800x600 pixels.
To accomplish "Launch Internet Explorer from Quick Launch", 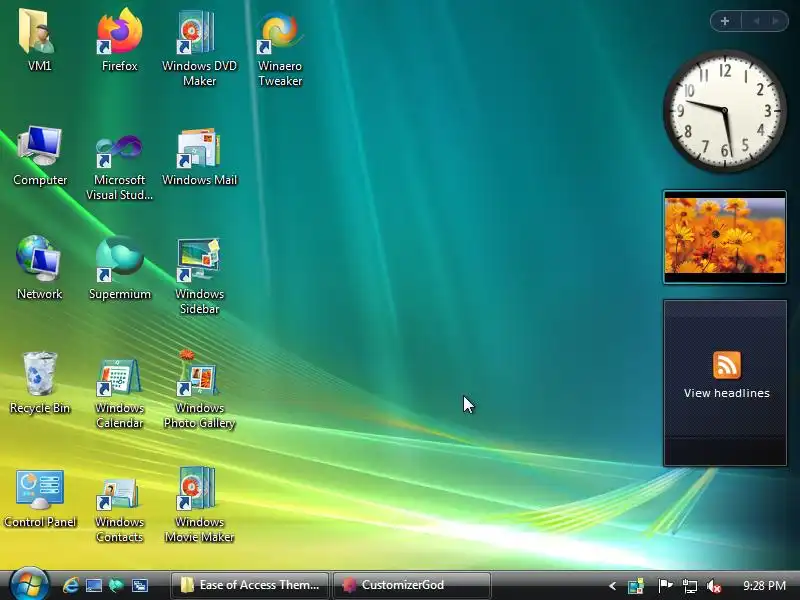I will [70, 585].
